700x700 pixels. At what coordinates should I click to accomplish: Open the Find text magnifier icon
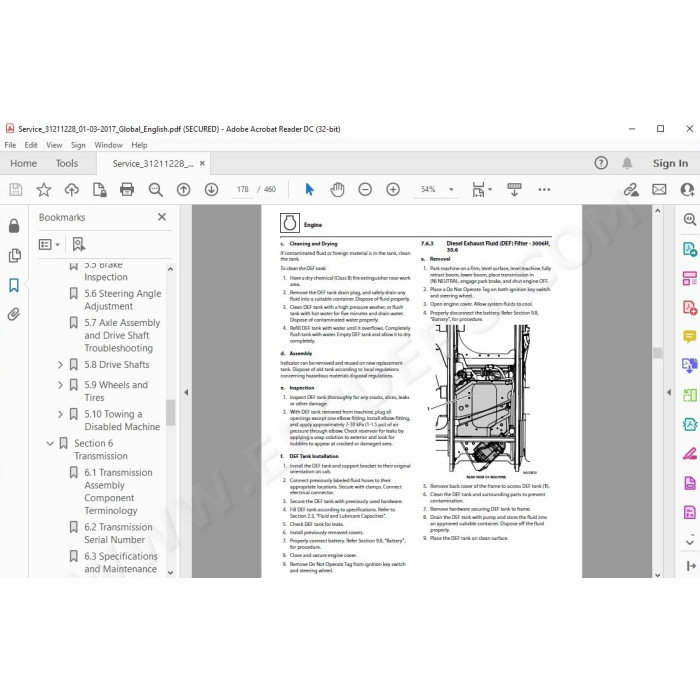point(155,190)
